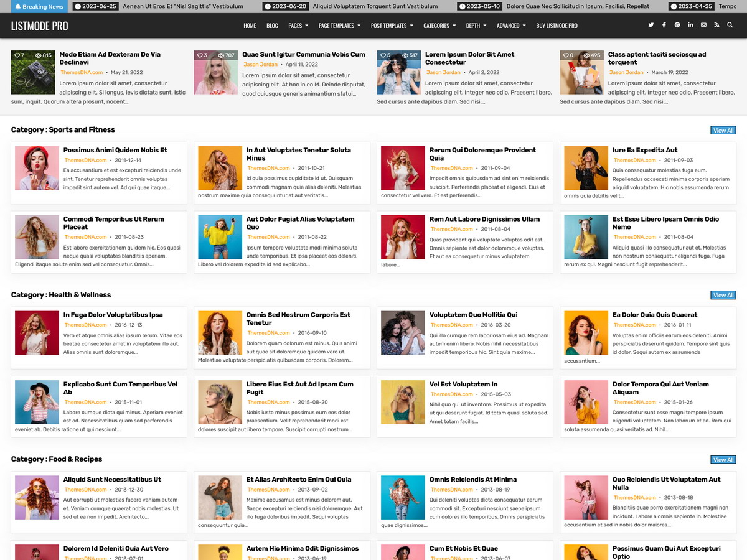Open post Omnis Reiciendis At Minima

coord(472,480)
